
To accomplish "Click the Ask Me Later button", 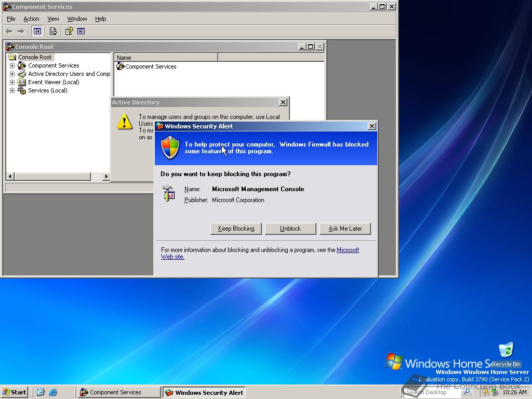I will 345,229.
